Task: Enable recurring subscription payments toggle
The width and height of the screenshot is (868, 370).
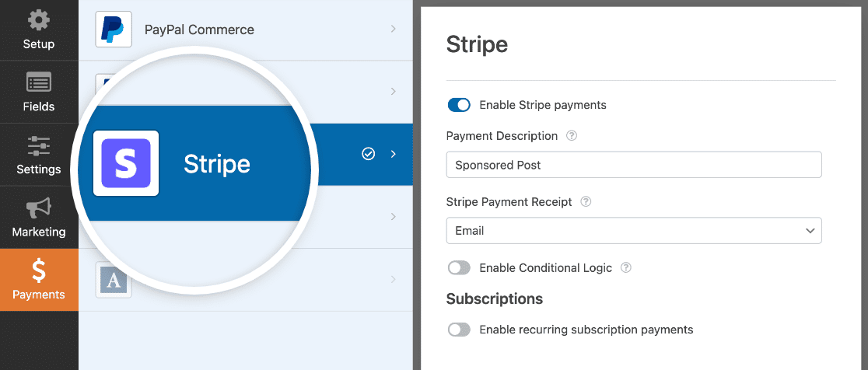Action: click(459, 330)
